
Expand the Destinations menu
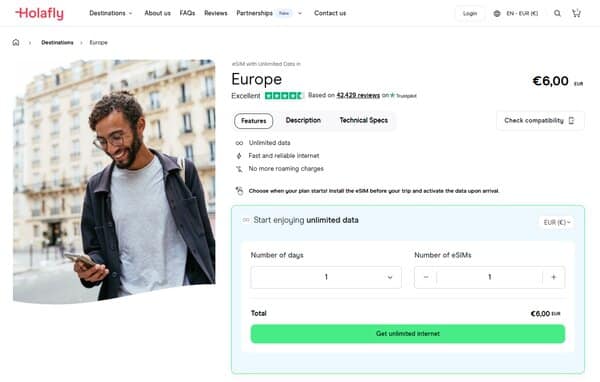point(111,13)
